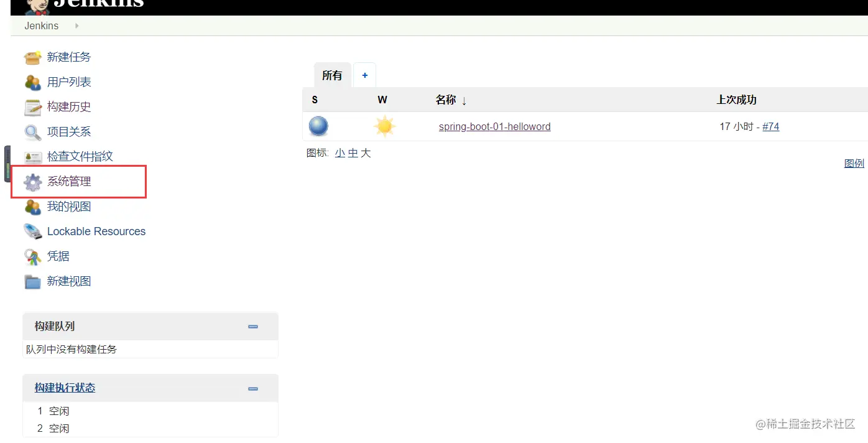Viewport: 868px width, 443px height.
Task: Open 凭据 link
Action: [x=58, y=256]
